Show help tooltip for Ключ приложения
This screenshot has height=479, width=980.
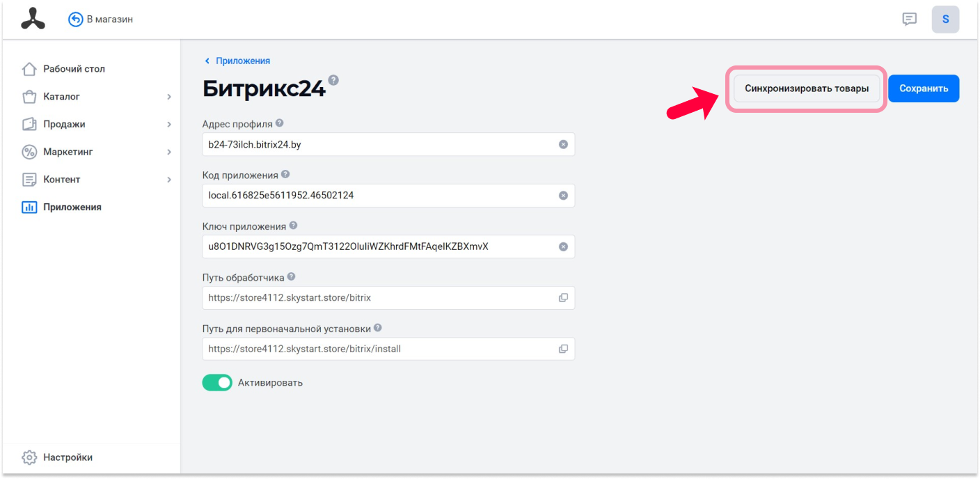293,226
